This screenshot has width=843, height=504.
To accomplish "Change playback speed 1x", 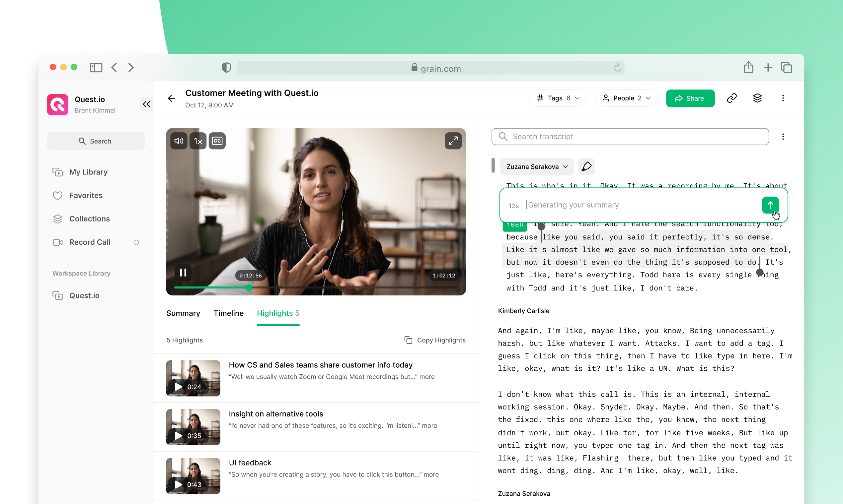I will [x=198, y=141].
